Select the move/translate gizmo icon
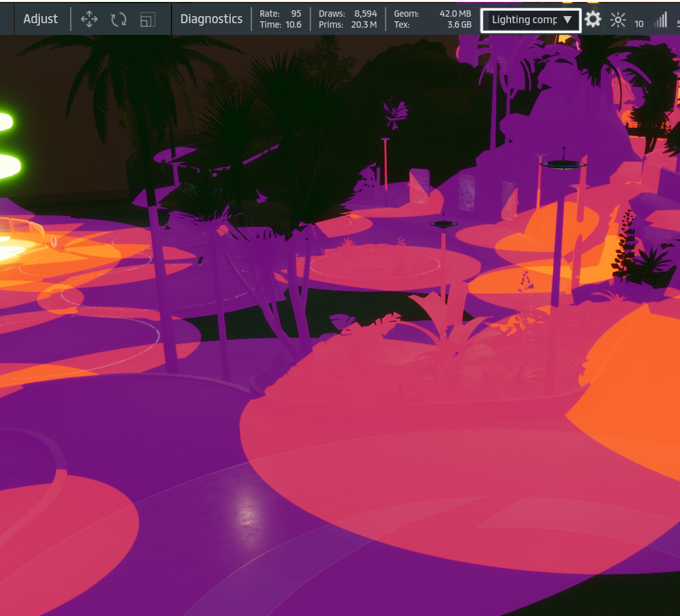 click(x=89, y=19)
